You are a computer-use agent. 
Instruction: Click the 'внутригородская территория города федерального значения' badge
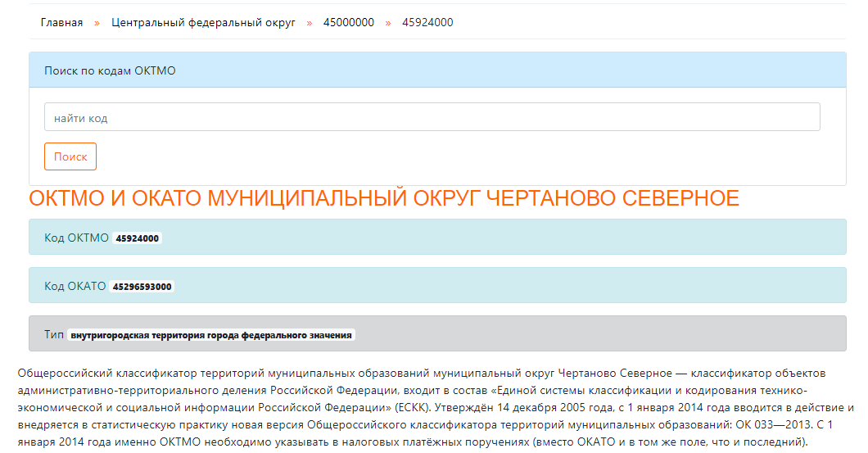pos(211,335)
